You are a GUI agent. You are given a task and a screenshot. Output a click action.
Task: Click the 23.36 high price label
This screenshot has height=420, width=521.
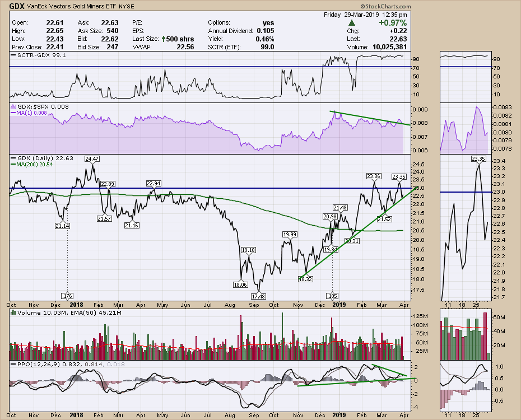[374, 176]
